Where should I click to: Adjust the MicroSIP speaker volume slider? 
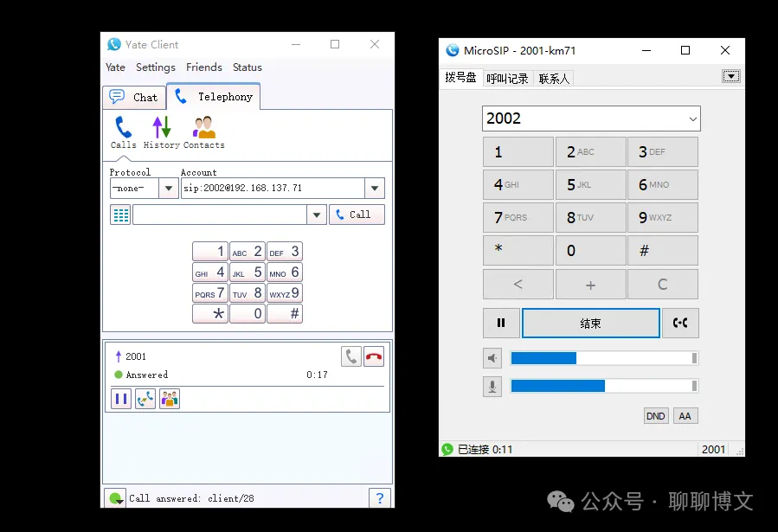pos(604,358)
